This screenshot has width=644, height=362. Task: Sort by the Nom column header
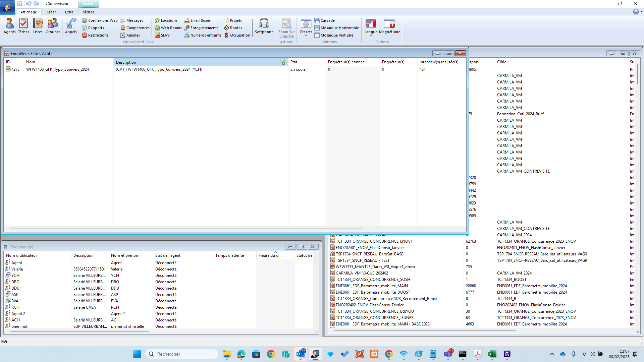(x=68, y=62)
